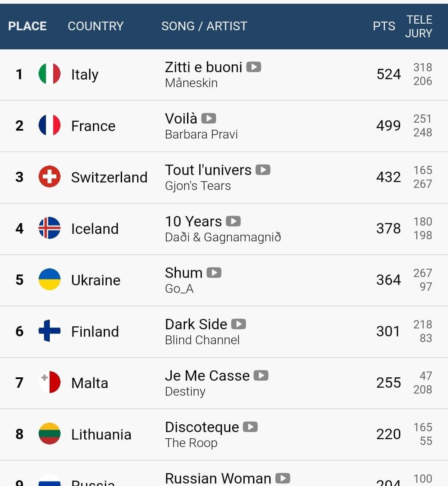Play Russian Woman video icon
Viewport: 448px width, 486px height.
[x=283, y=478]
